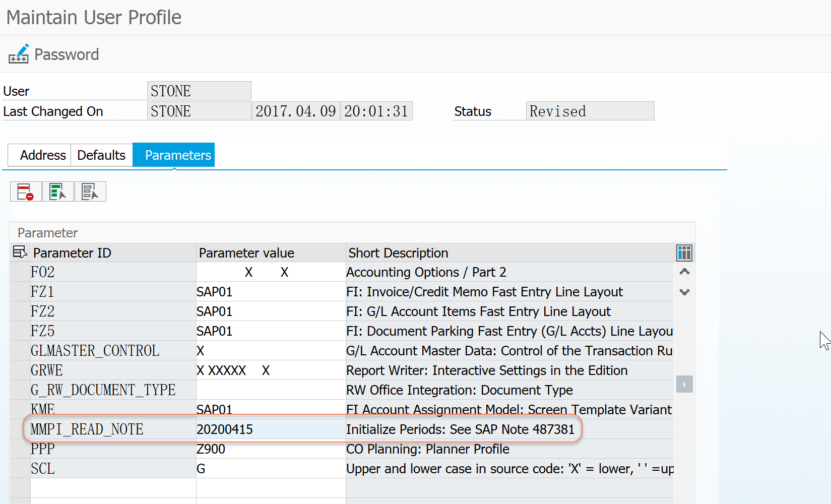
Task: Select the row selector for MMPI_READ_NOTE
Action: [x=19, y=429]
